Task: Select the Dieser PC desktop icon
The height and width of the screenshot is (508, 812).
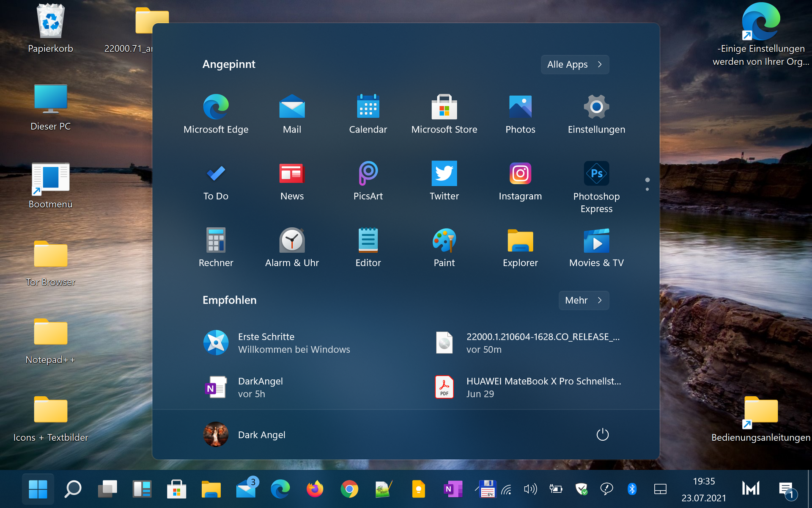Action: point(50,108)
